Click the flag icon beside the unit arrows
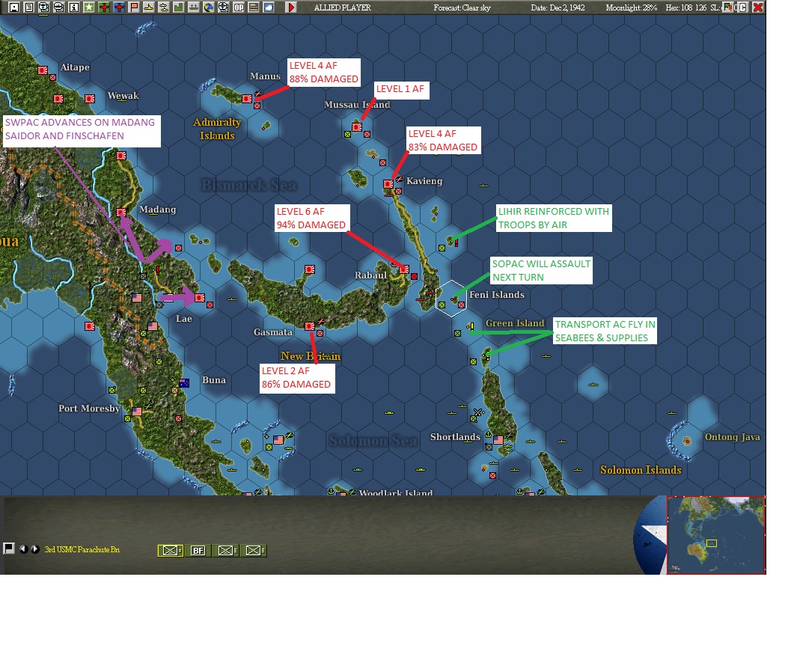The image size is (794, 672). (x=9, y=549)
